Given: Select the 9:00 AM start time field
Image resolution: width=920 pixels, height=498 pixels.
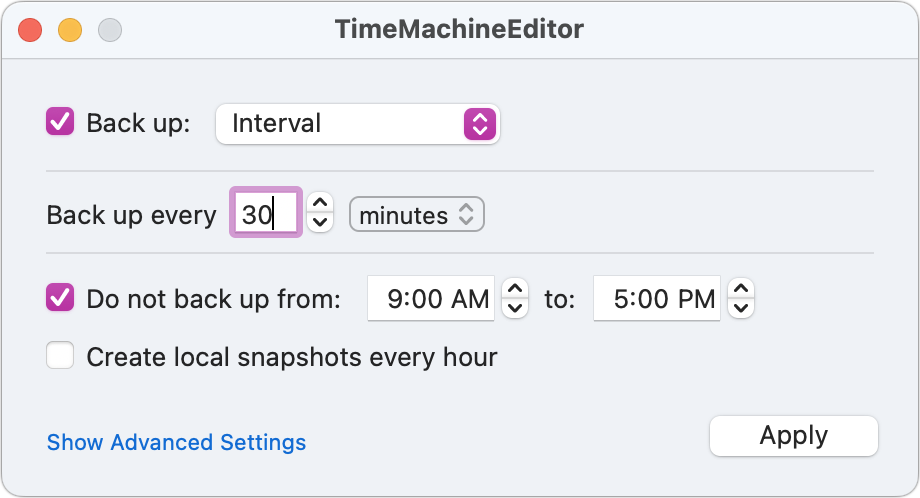Looking at the screenshot, I should (431, 299).
